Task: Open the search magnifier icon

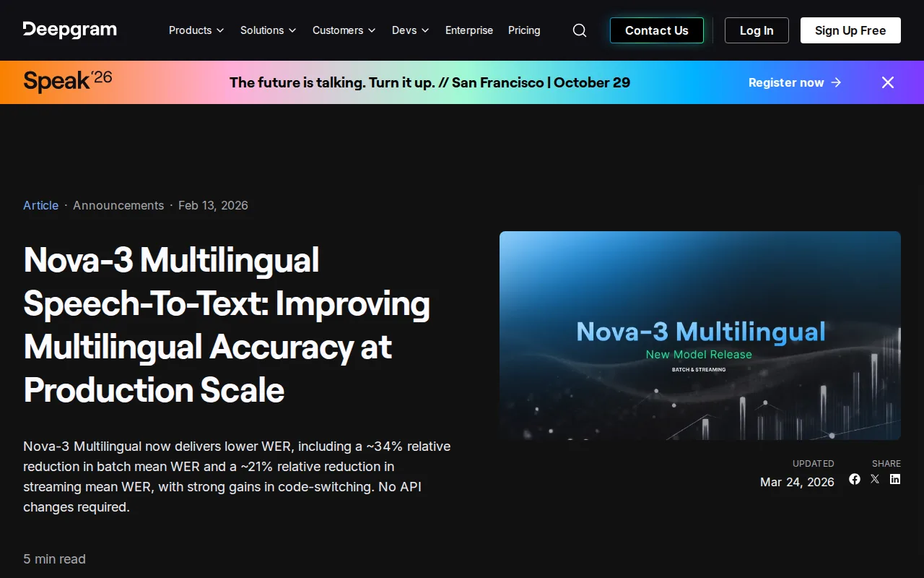Action: tap(580, 30)
